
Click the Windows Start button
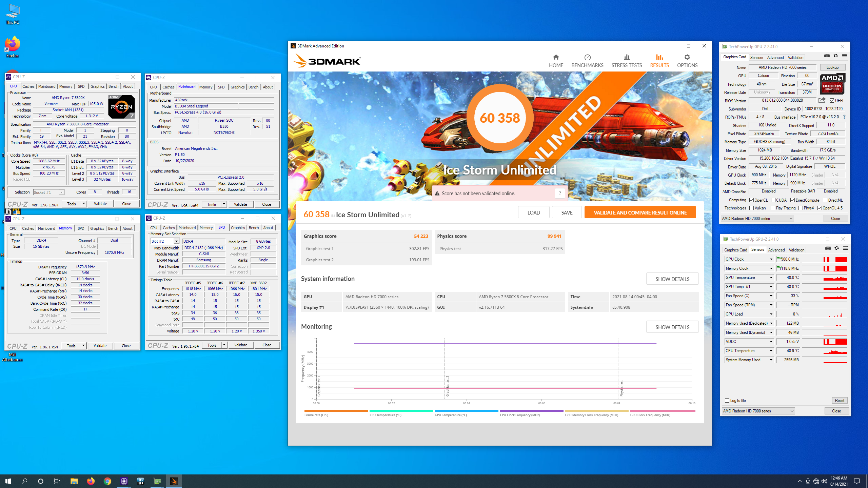8,481
